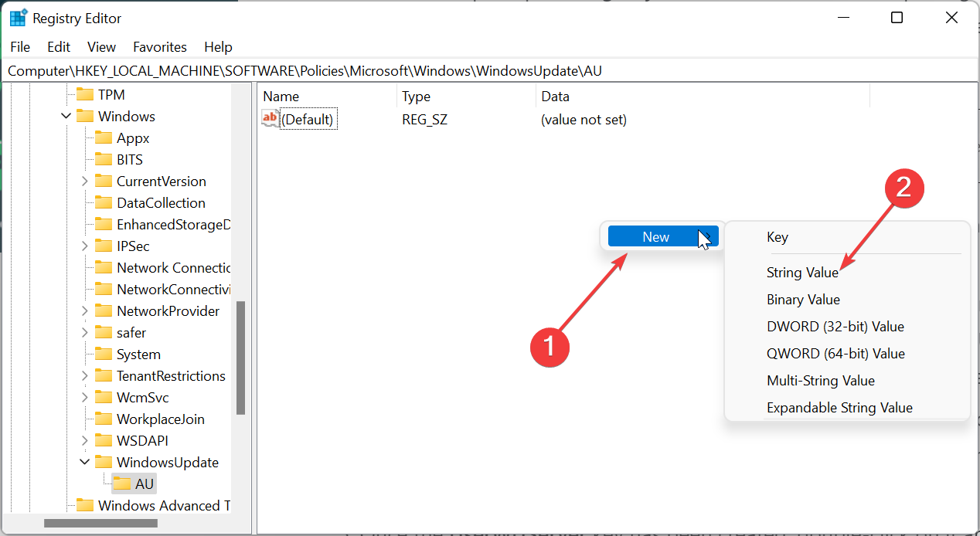Click the Name column header
980x536 pixels.
327,97
